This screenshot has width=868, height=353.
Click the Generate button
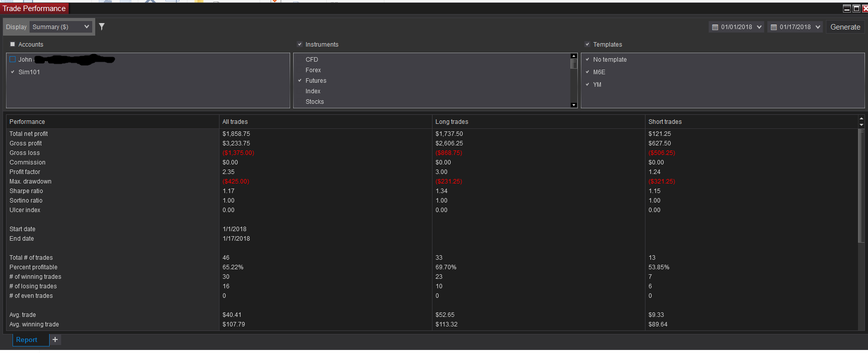point(845,27)
